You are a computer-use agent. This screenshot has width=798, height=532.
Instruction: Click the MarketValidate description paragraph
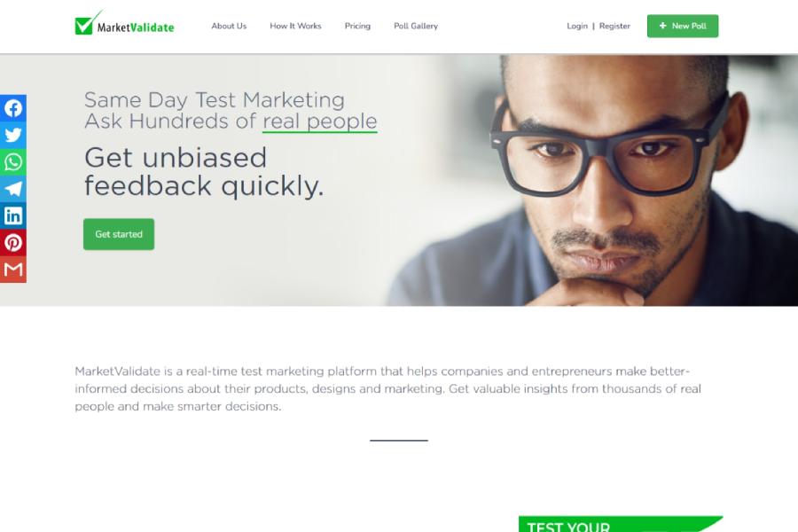click(387, 388)
